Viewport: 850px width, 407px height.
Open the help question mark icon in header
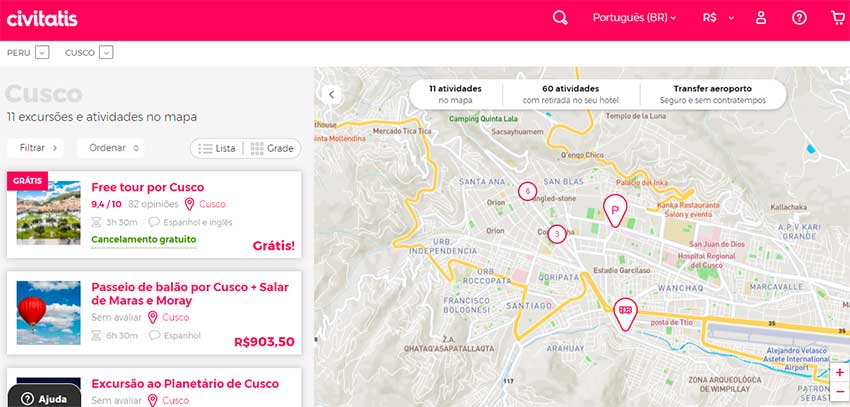(799, 18)
